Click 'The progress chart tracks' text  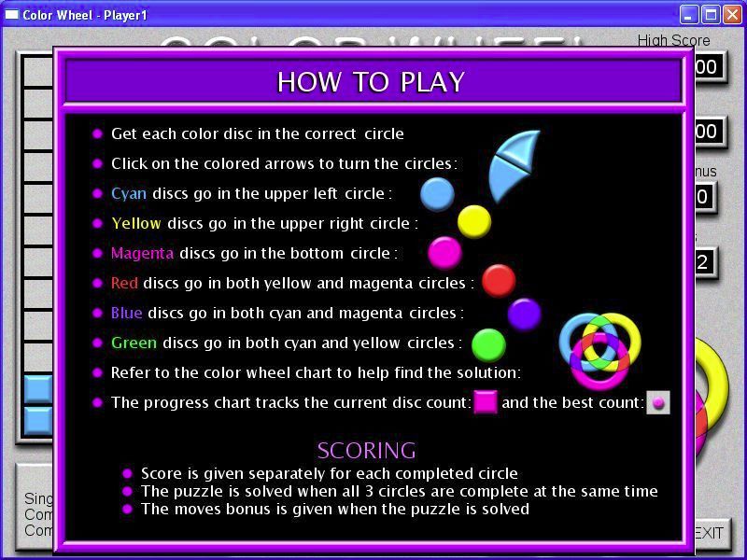291,402
